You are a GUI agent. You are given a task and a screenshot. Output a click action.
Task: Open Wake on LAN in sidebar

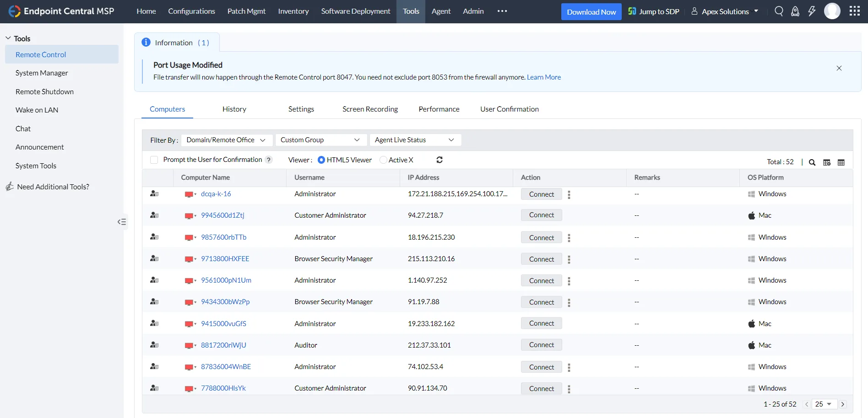(37, 110)
